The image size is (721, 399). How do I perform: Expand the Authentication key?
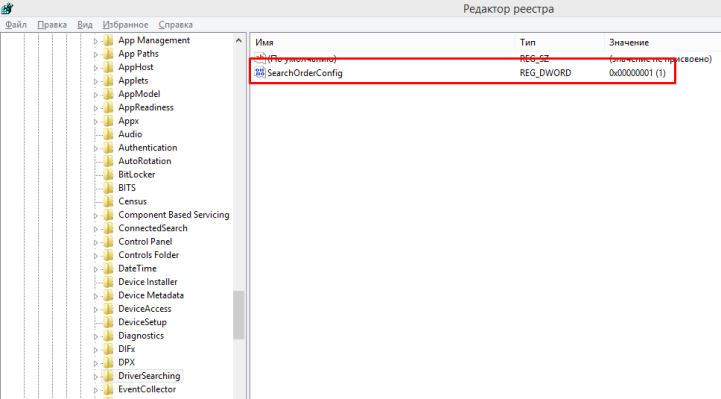coord(96,148)
